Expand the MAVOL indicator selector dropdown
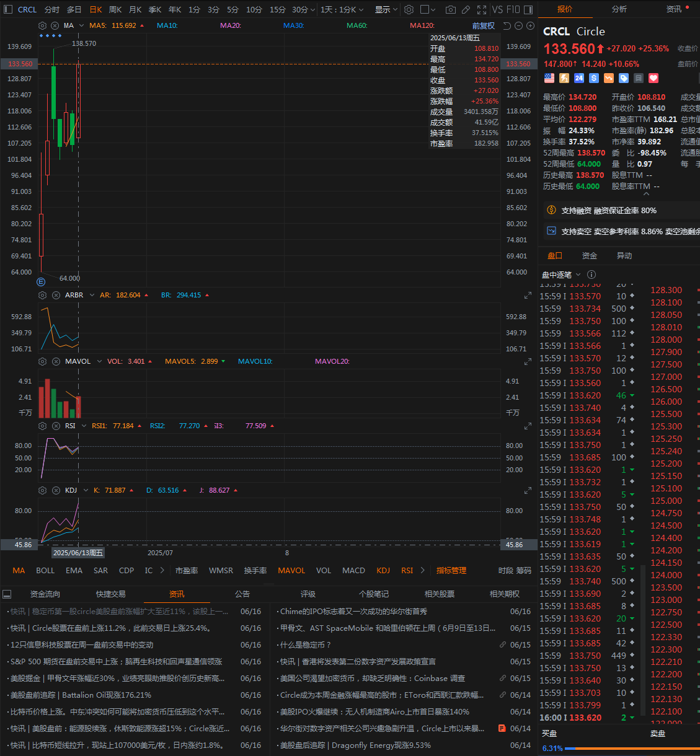The height and width of the screenshot is (756, 700). pyautogui.click(x=99, y=361)
